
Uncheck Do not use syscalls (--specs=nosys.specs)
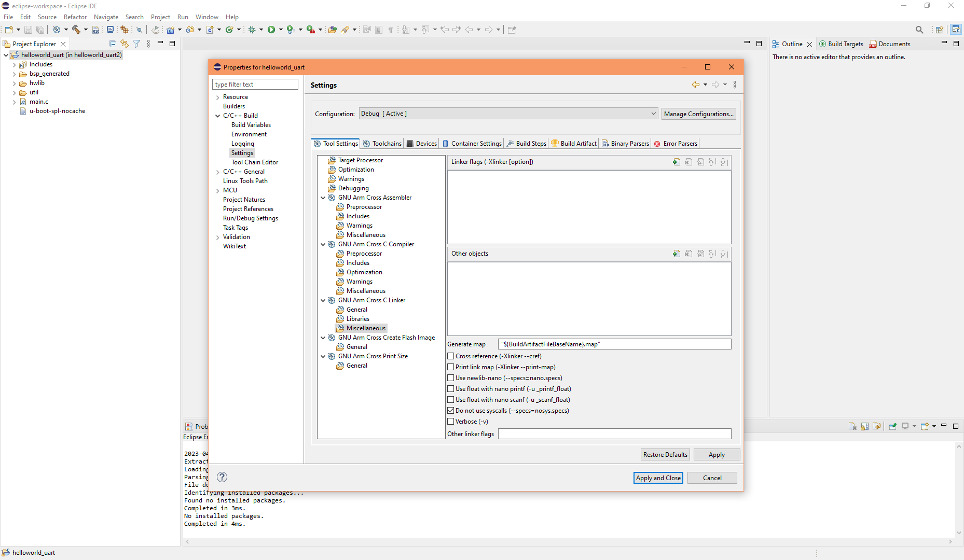point(451,410)
